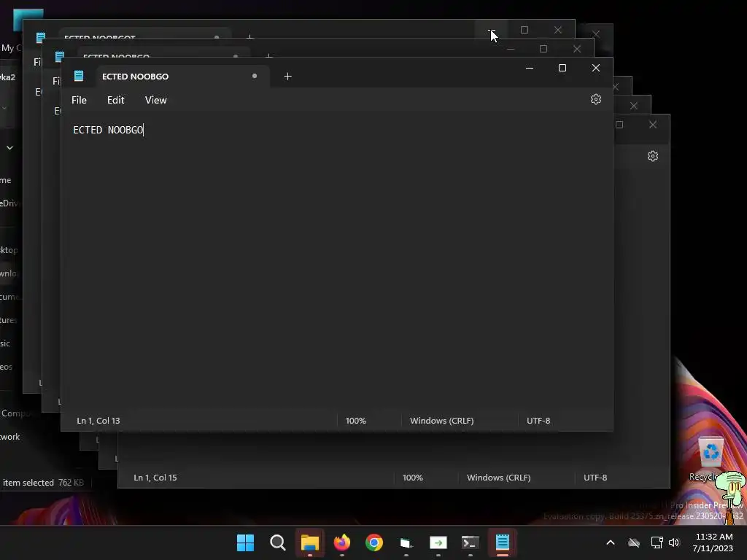Open settings gear in front Notepad

click(x=596, y=99)
